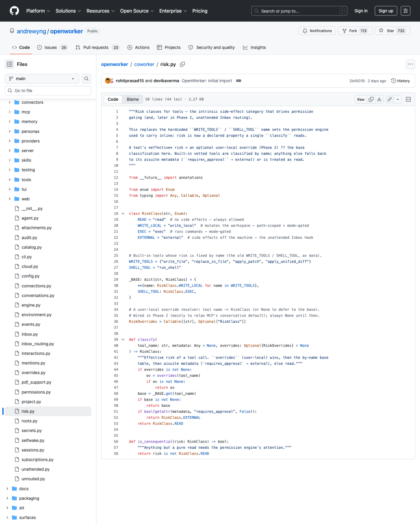Viewport: 420px width, 525px height.
Task: Open Security and quality tab
Action: click(x=212, y=47)
